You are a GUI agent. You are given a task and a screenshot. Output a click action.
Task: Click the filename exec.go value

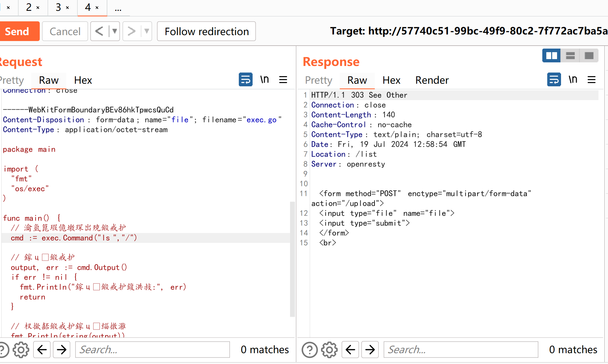coord(261,120)
